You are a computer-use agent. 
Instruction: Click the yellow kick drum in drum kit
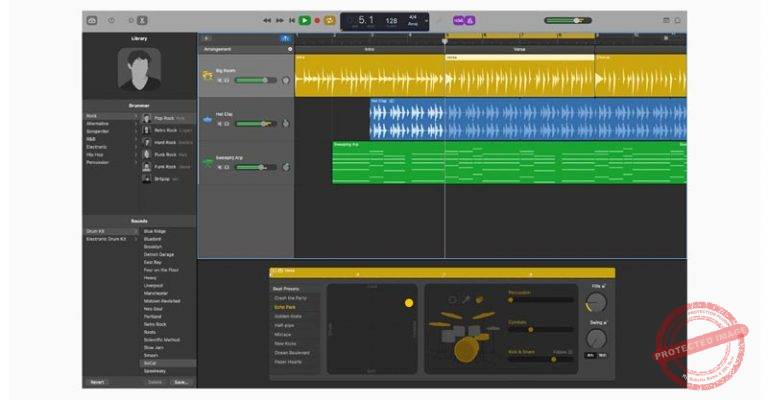[466, 348]
